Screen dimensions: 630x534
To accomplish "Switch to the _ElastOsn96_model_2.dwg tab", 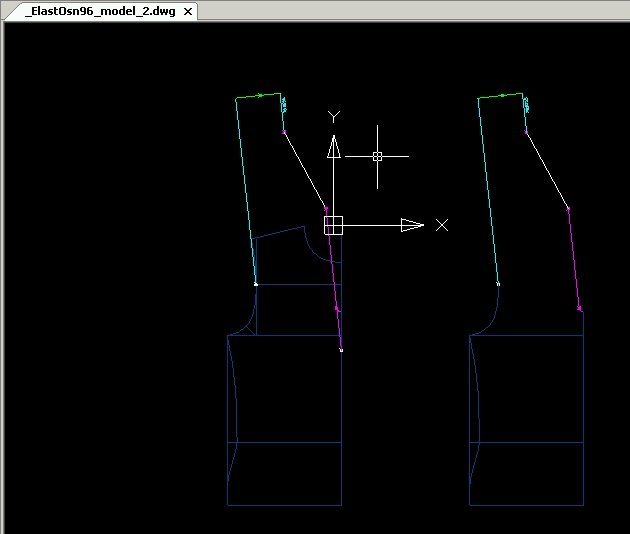I will (100, 11).
